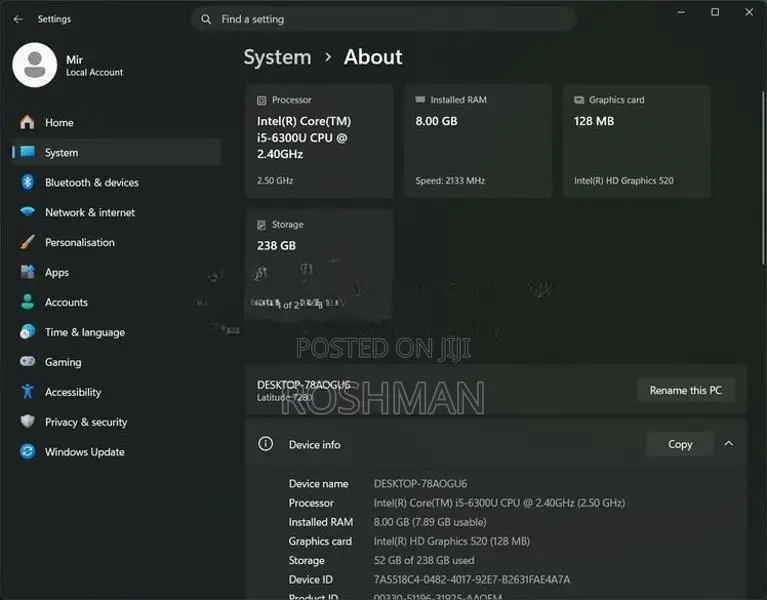Screen dimensions: 767x600
Task: Click the 128 MB Graphics card tile
Action: pos(637,141)
